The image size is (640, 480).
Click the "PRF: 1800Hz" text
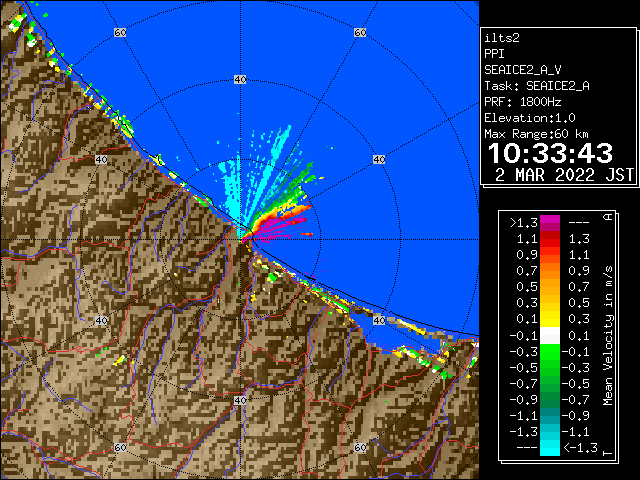[523, 102]
